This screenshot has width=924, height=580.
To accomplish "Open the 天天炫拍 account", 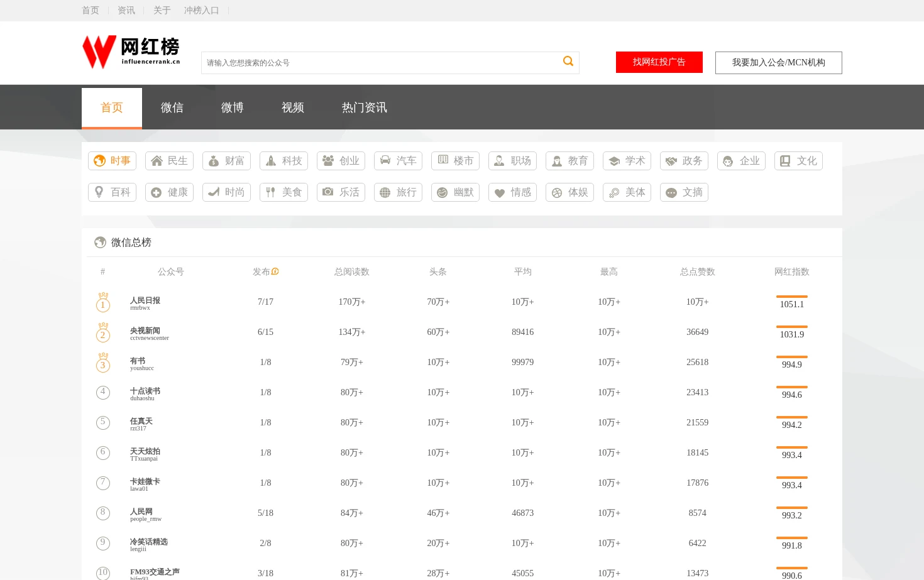I will [x=145, y=451].
